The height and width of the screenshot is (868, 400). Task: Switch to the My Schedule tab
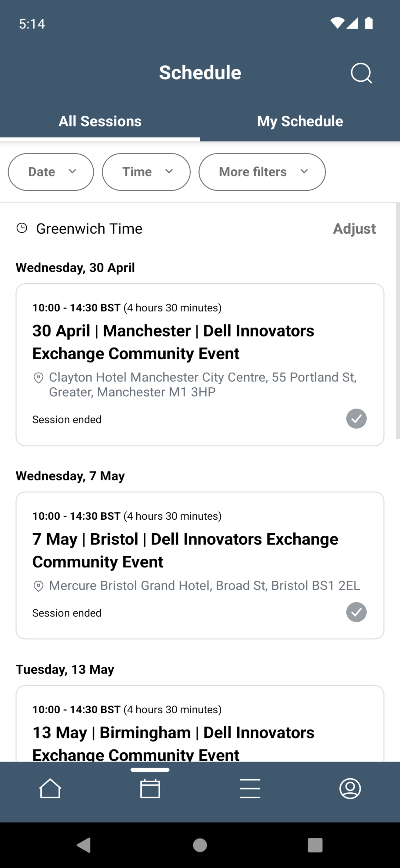(x=300, y=121)
